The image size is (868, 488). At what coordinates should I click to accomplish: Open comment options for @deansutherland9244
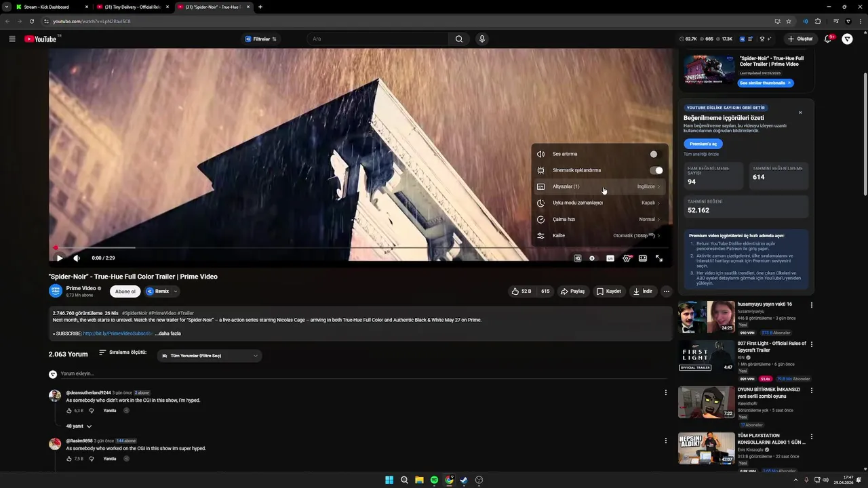pyautogui.click(x=665, y=392)
